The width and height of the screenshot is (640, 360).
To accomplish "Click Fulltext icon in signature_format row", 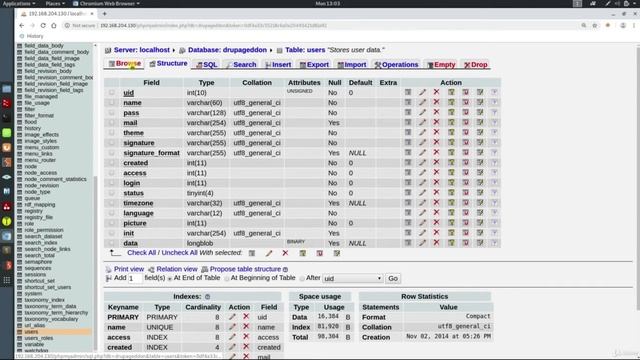I will point(494,152).
